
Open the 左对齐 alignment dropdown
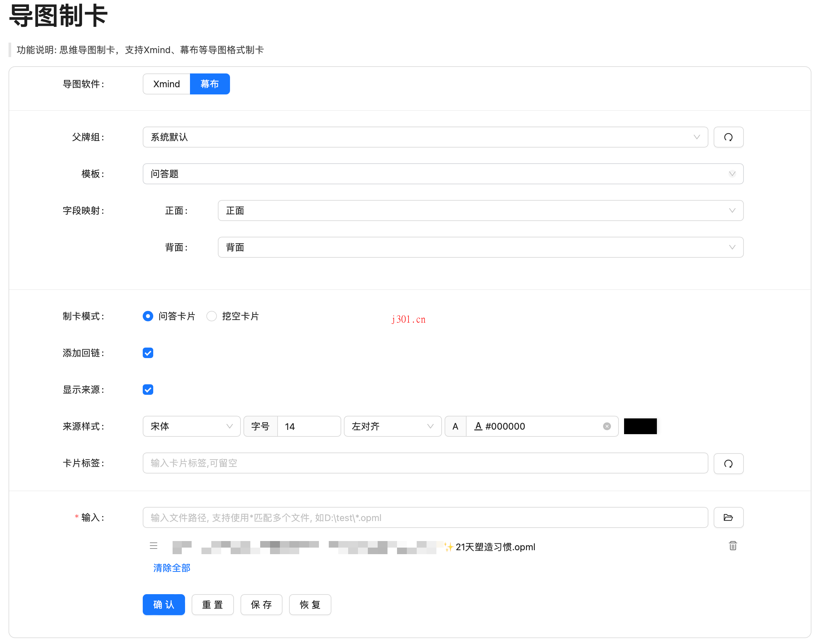pos(392,426)
